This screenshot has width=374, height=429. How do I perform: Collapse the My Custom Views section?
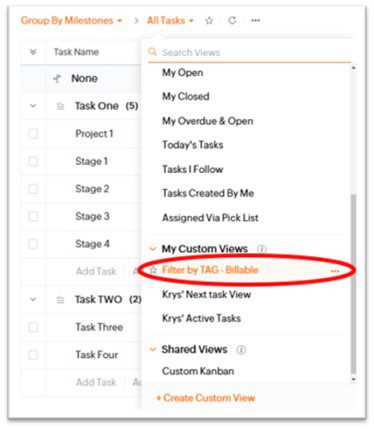153,249
